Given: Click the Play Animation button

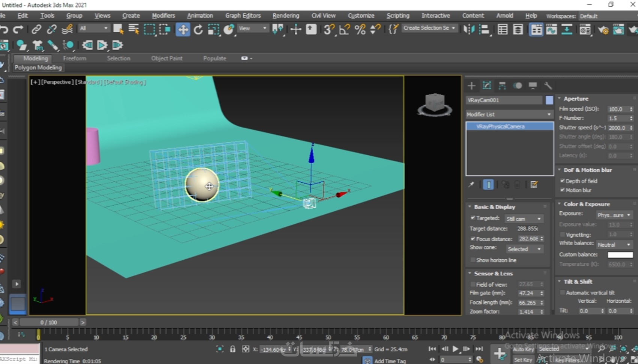Looking at the screenshot, I should [x=455, y=349].
